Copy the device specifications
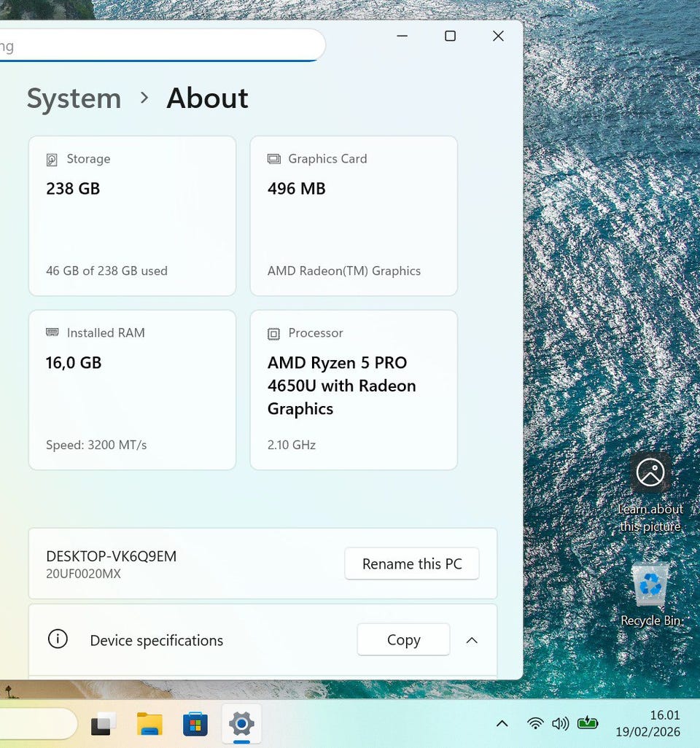 click(x=403, y=639)
